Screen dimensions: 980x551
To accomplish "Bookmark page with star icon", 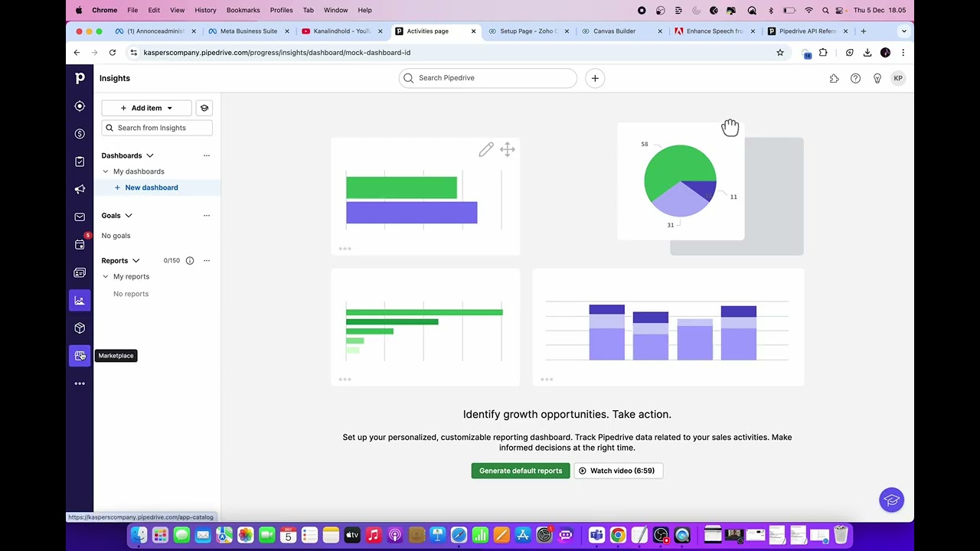I will [780, 53].
